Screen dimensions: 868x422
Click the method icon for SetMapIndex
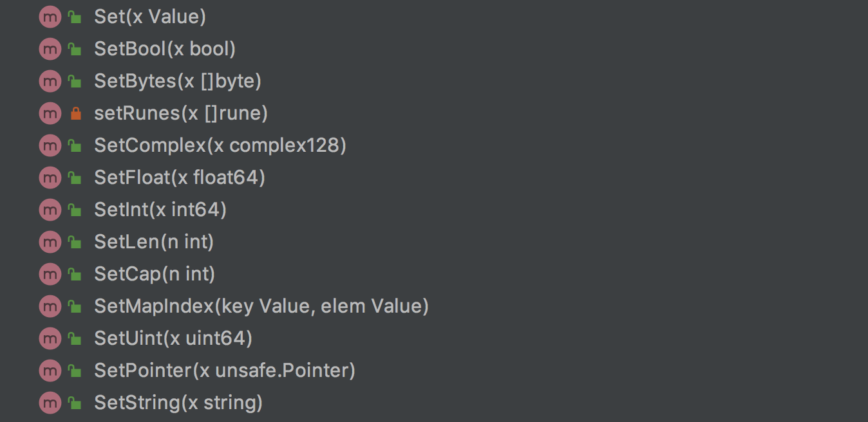[x=50, y=307]
